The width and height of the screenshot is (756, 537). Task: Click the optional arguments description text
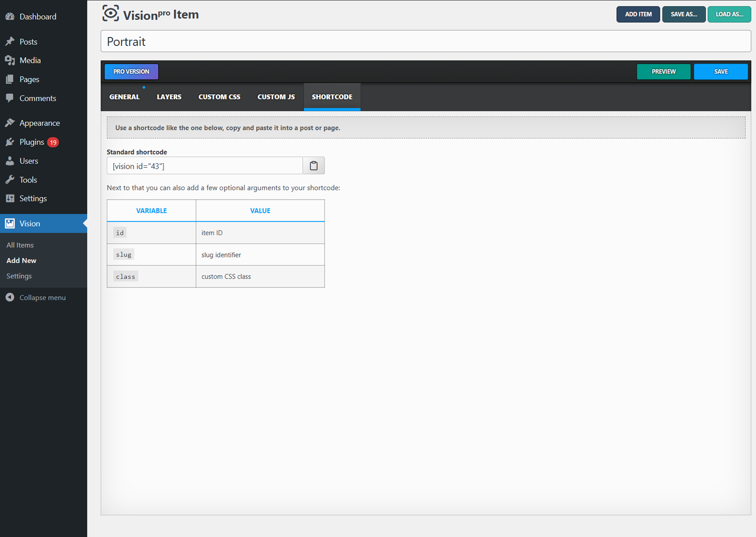tap(223, 188)
